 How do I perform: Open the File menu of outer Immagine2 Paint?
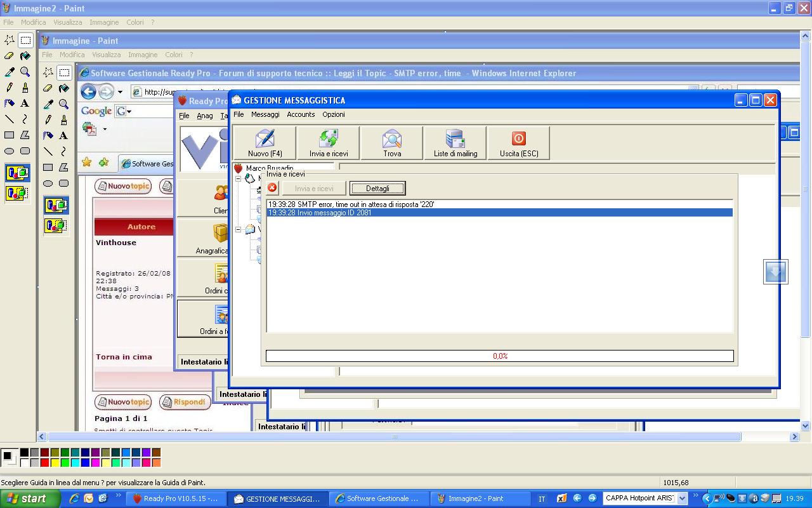pos(8,22)
